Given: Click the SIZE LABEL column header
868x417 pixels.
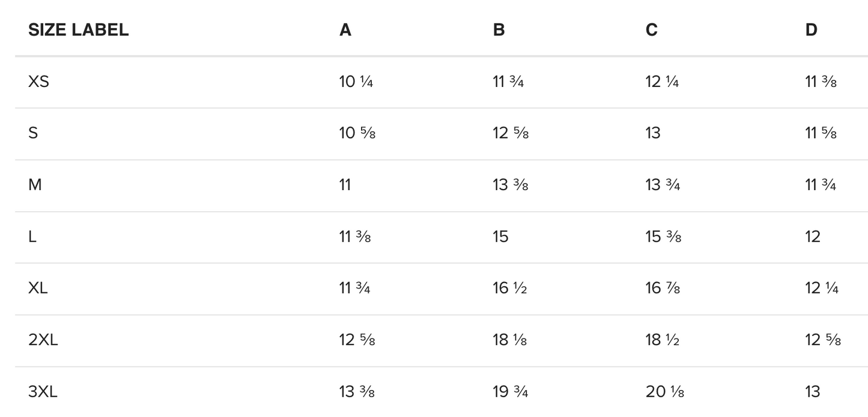Looking at the screenshot, I should point(78,30).
